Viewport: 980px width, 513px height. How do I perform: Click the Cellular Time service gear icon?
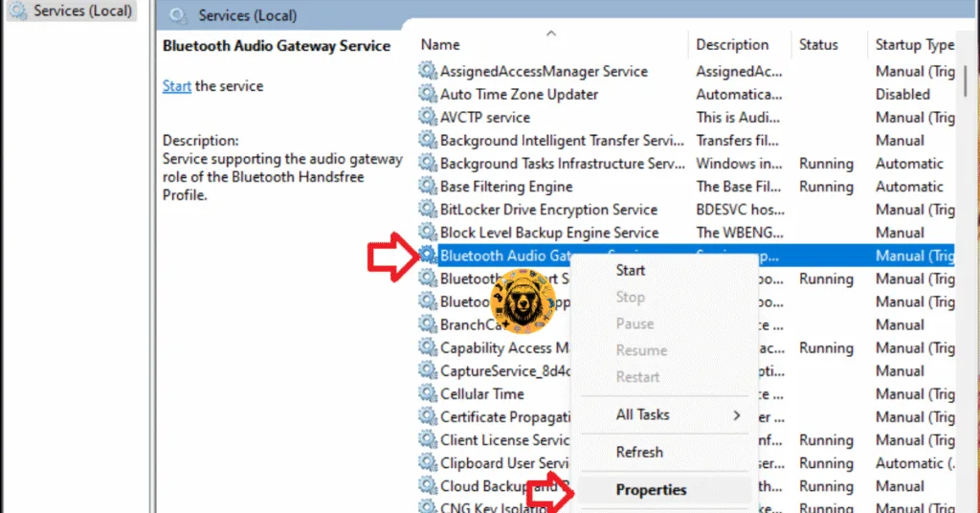427,393
